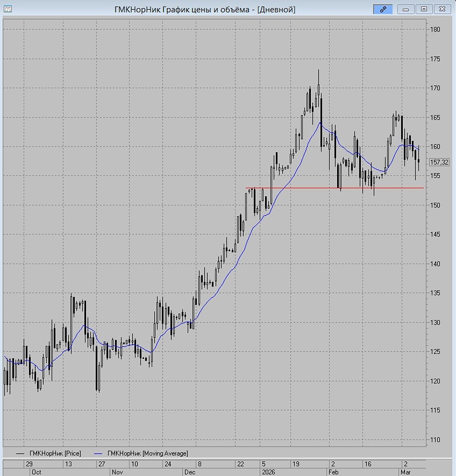Click the 175 price axis label
This screenshot has height=476, width=456.
[435, 59]
